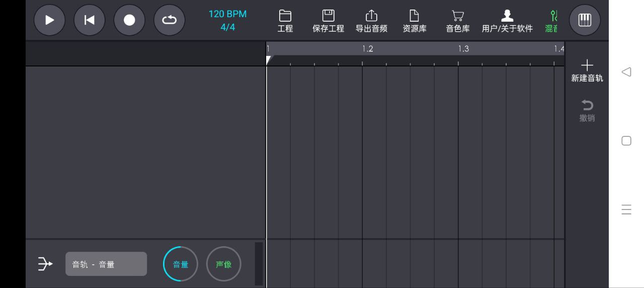This screenshot has height=288, width=644.
Task: Open the 资源库 resource library
Action: [x=414, y=21]
